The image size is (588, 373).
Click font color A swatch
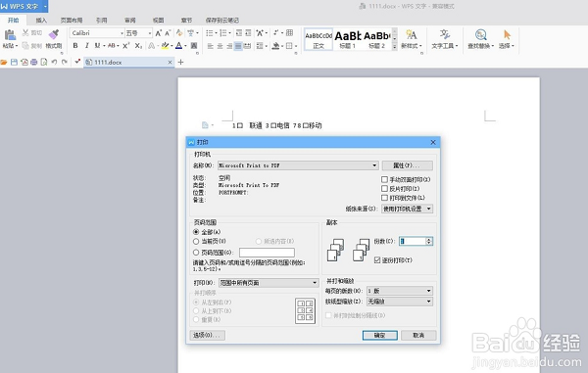click(x=179, y=46)
